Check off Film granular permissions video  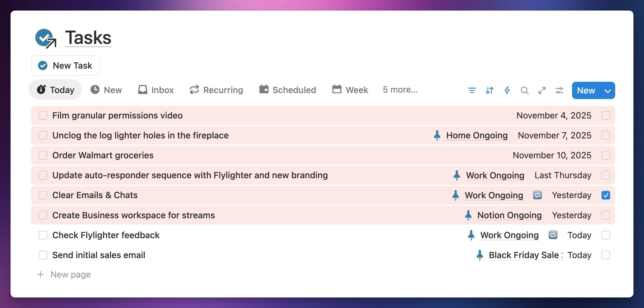click(43, 116)
